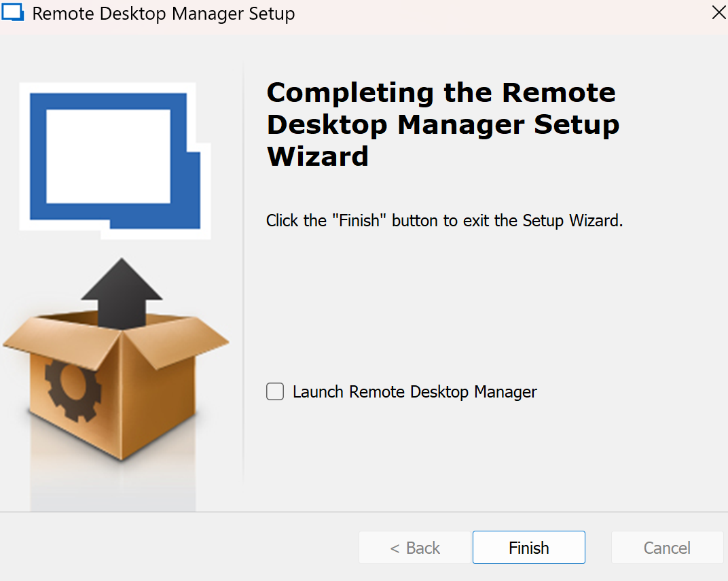Click the greyed-out Cancel button
Screen dimensions: 728x581
[667, 548]
